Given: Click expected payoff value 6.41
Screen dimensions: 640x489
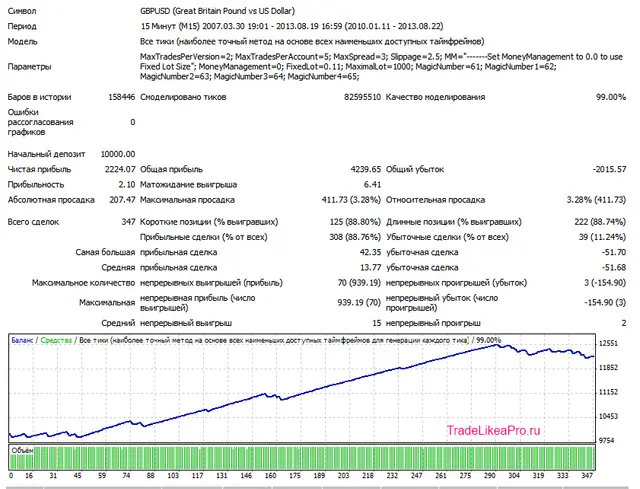Looking at the screenshot, I should 372,185.
